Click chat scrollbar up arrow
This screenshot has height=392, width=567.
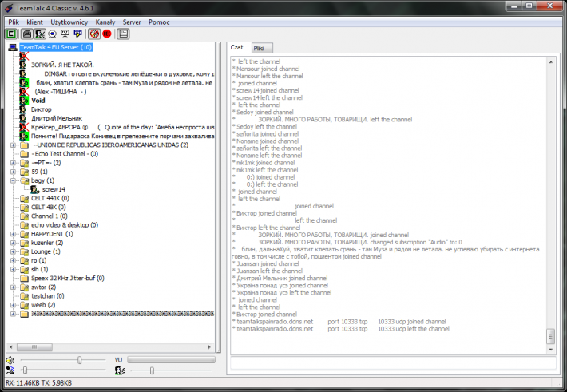coord(551,62)
